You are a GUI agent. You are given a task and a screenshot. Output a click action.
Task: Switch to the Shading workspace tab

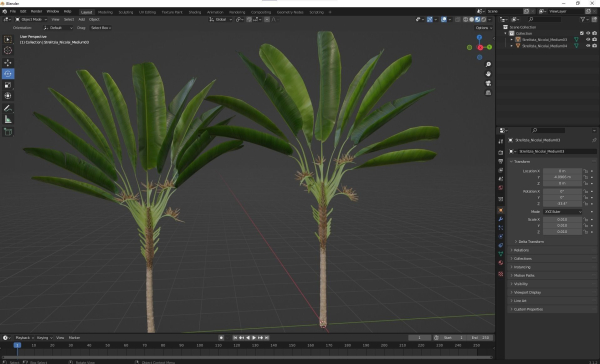(x=195, y=12)
